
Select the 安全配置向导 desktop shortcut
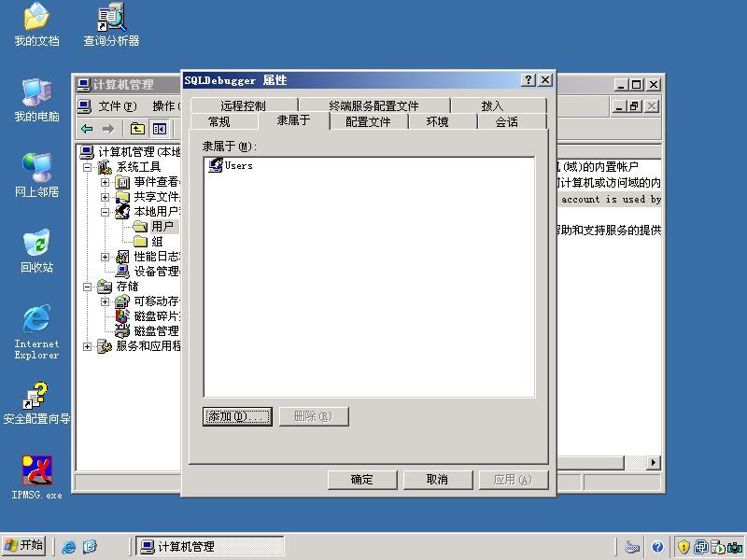pos(36,403)
